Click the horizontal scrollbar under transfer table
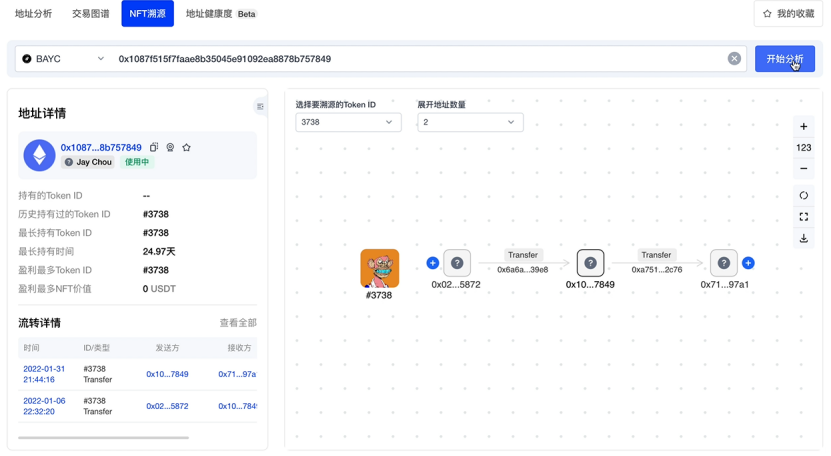Screen dimensions: 831x456 coord(103,437)
